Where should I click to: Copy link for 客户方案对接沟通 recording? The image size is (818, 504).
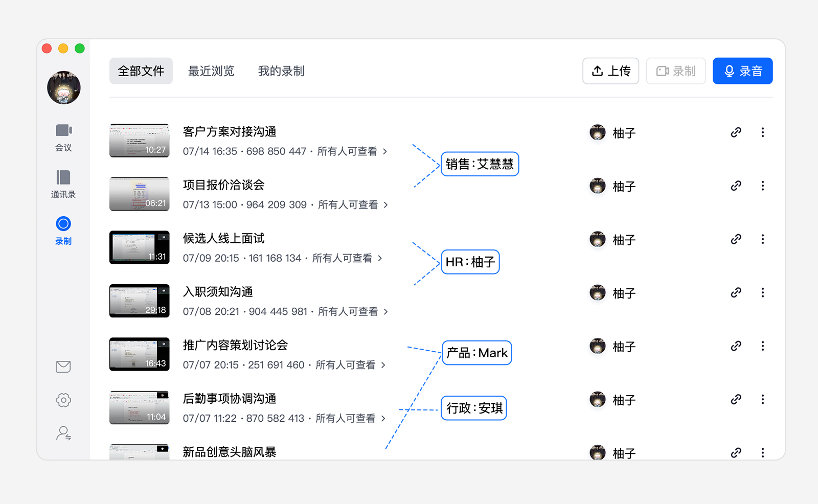[736, 132]
